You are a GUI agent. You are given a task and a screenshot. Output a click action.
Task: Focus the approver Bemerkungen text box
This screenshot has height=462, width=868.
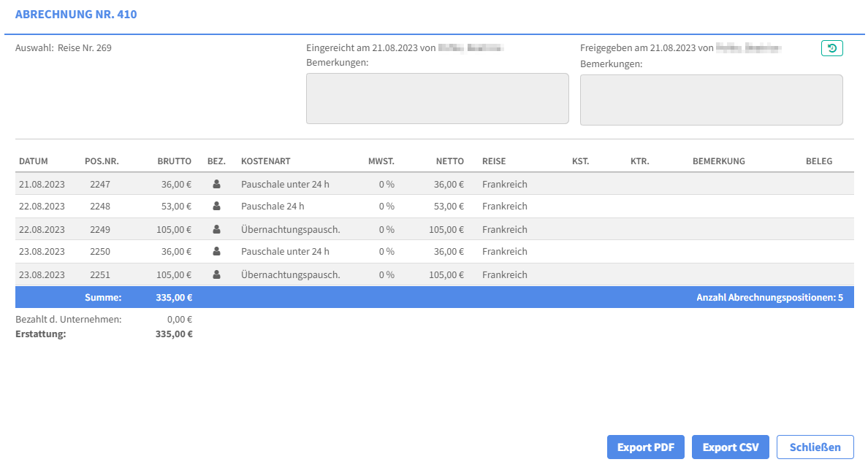(x=712, y=99)
